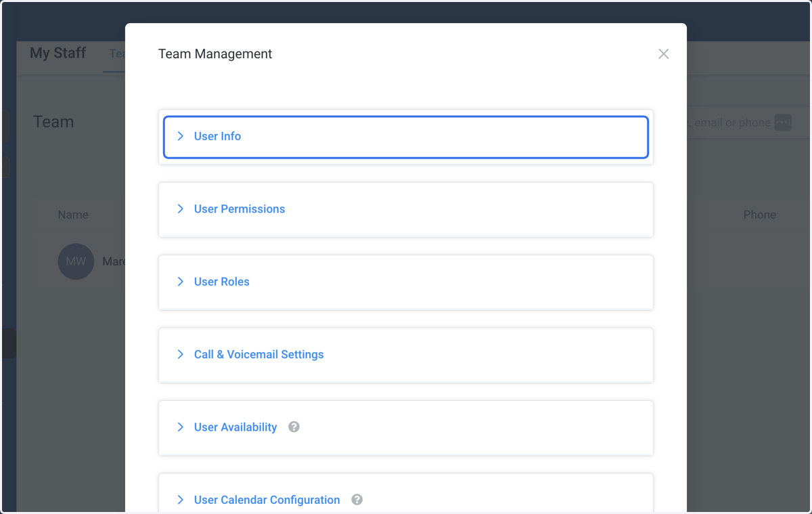Expand the User Roles chevron
812x514 pixels.
pos(180,282)
